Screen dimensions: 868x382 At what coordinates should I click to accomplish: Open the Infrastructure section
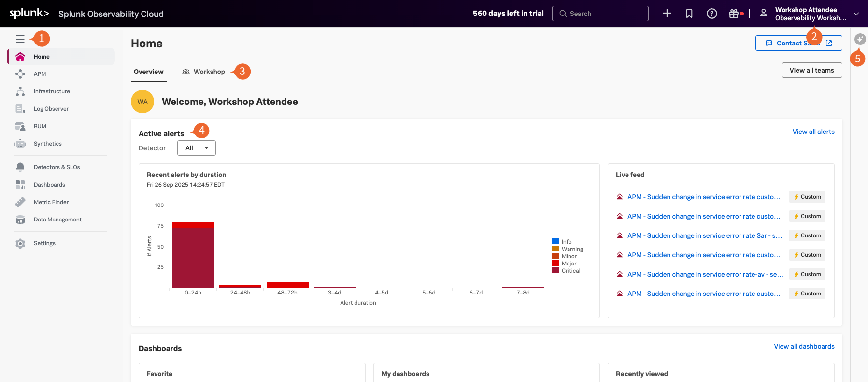51,91
